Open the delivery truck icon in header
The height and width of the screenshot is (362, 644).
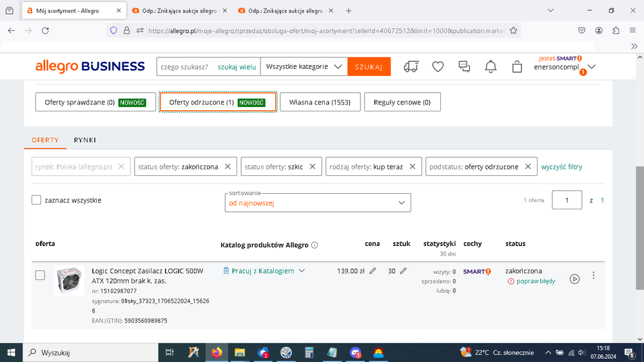[x=411, y=67]
